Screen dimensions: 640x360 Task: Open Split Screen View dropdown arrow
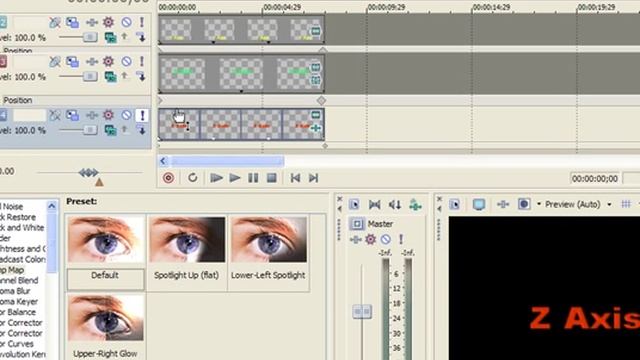coord(539,204)
